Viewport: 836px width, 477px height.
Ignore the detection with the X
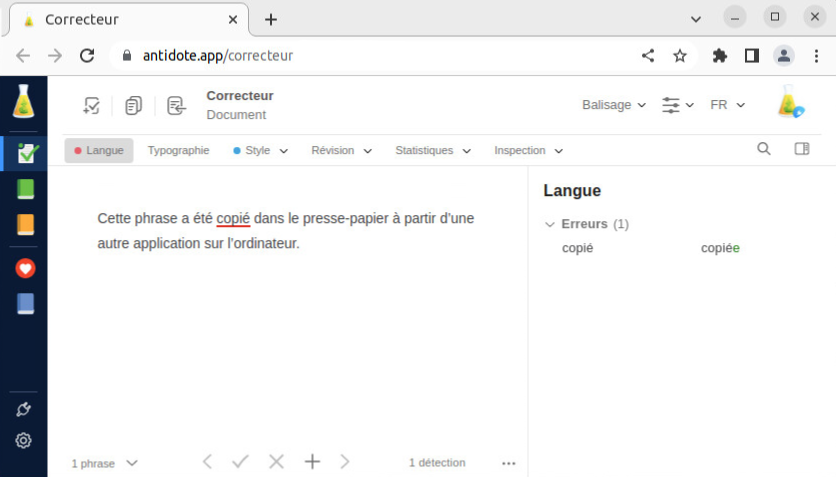(276, 462)
